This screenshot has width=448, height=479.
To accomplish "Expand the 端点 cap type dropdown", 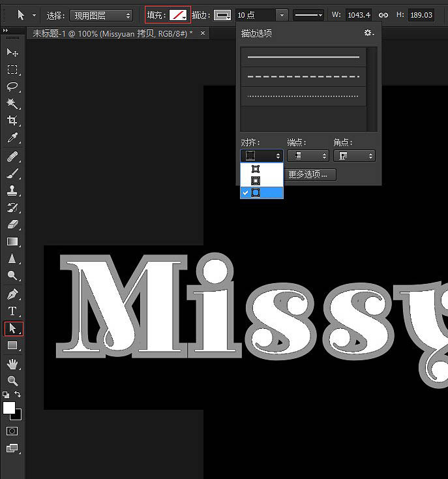I will click(308, 156).
